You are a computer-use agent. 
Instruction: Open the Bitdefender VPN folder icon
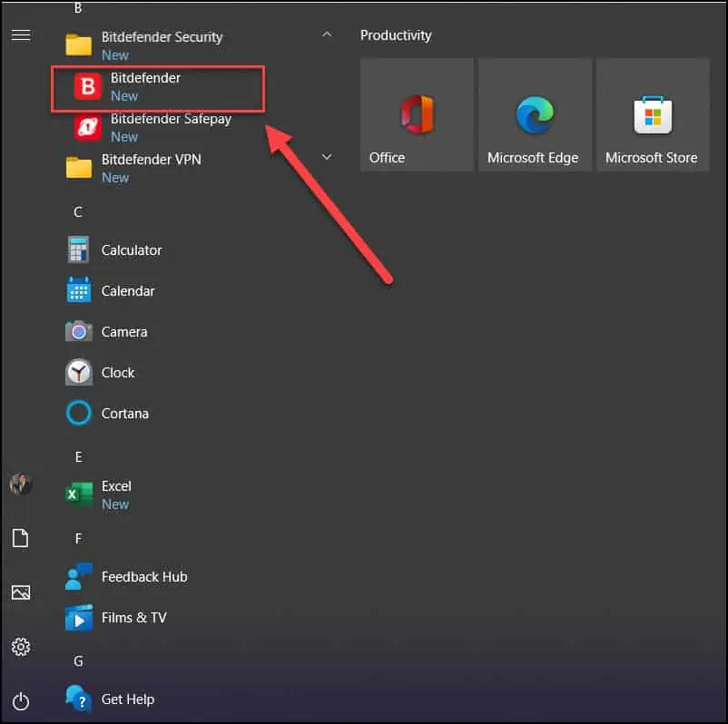[78, 168]
